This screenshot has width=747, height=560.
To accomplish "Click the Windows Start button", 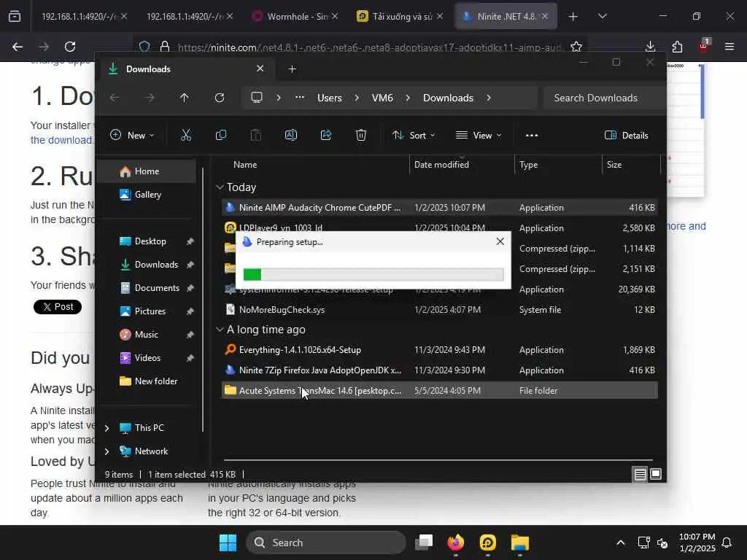I will (228, 542).
